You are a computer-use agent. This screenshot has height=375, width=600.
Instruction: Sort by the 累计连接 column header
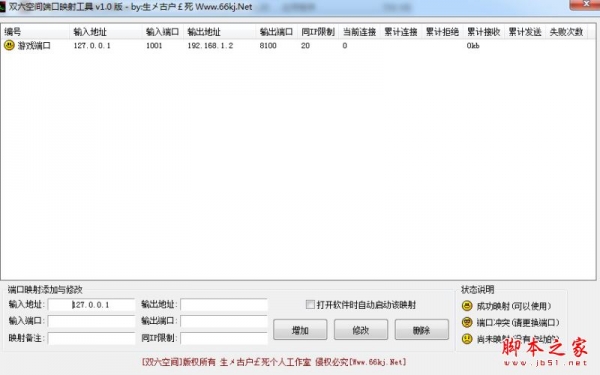coord(401,32)
